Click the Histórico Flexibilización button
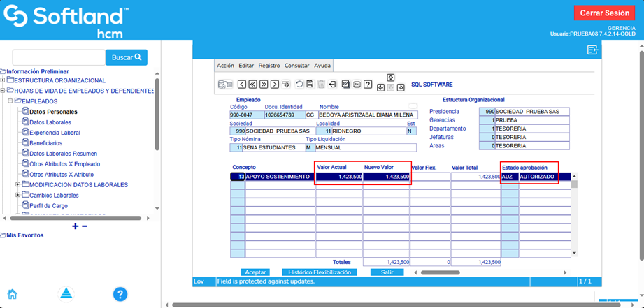Viewport: 644px width, 308px height. (320, 272)
